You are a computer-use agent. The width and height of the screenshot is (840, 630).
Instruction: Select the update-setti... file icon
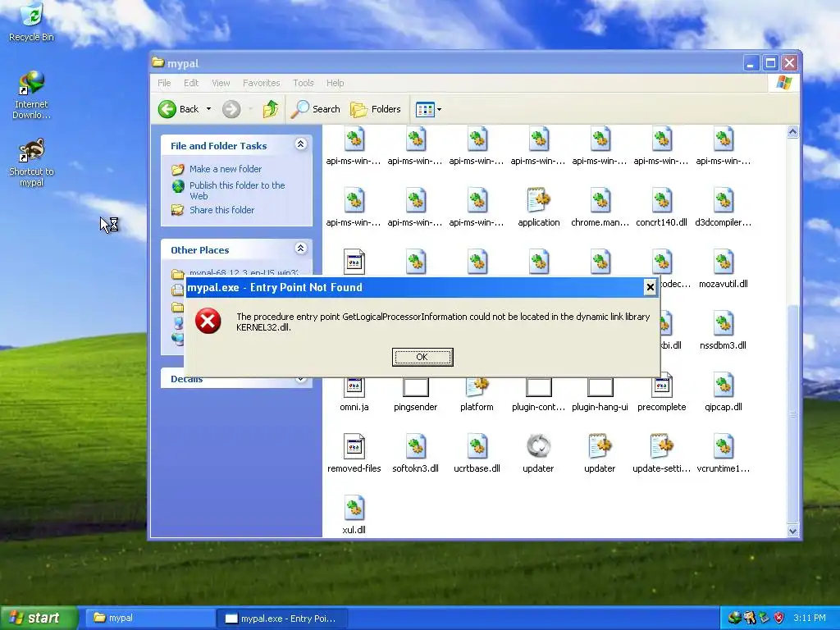pyautogui.click(x=662, y=445)
